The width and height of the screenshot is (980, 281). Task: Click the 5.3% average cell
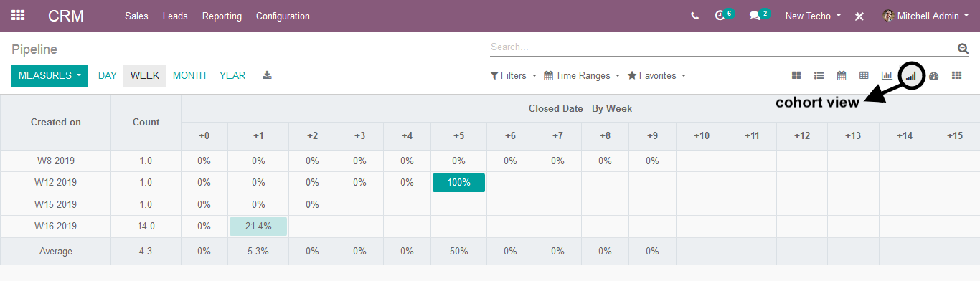point(258,252)
